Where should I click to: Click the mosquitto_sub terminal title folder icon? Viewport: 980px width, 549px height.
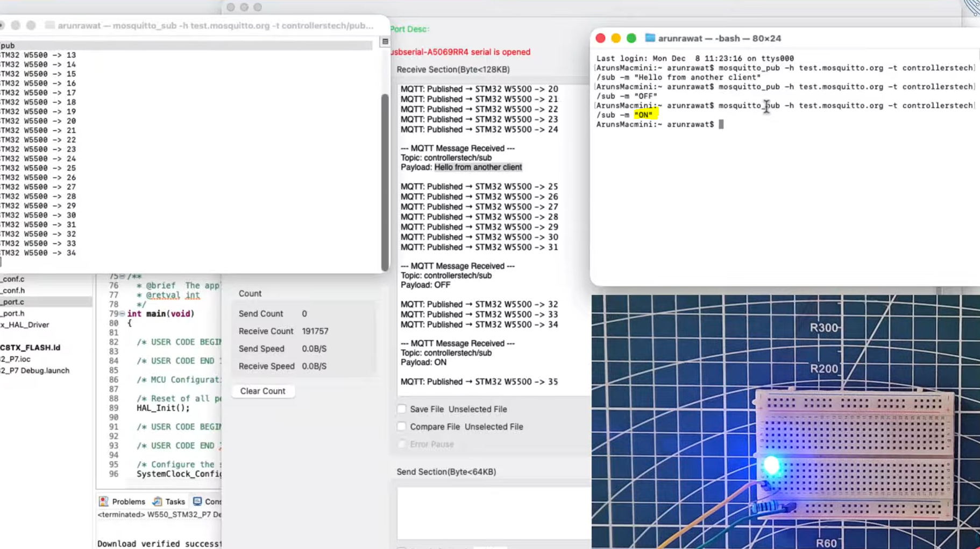coord(50,25)
